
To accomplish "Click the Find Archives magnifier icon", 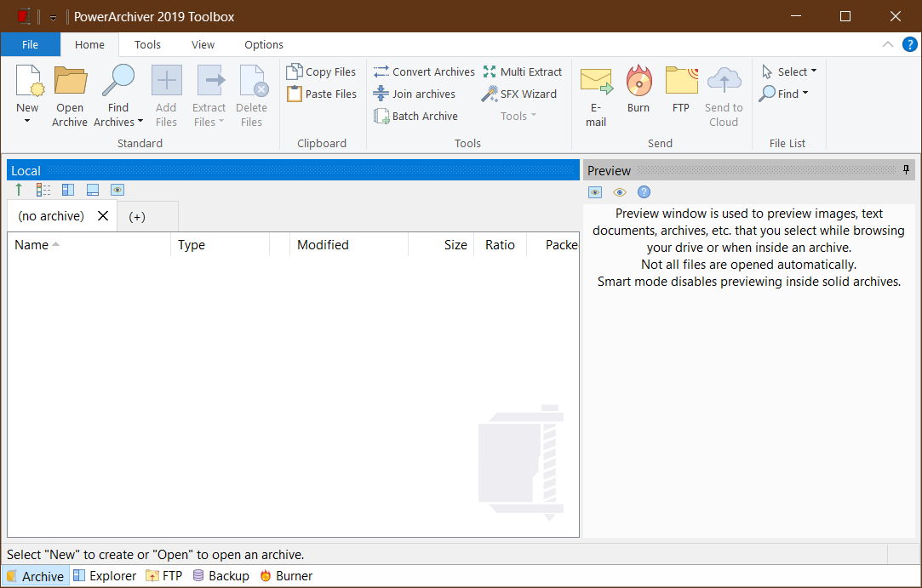I will 118,81.
